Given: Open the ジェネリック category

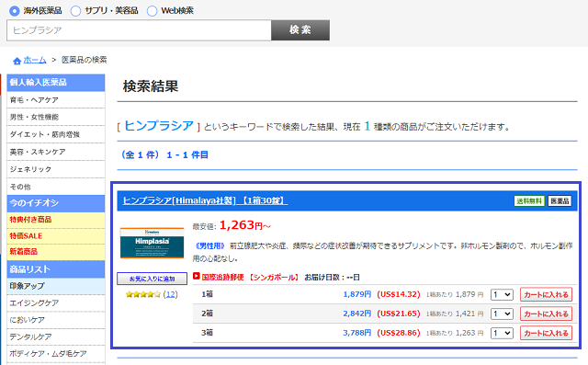Looking at the screenshot, I should coord(56,169).
